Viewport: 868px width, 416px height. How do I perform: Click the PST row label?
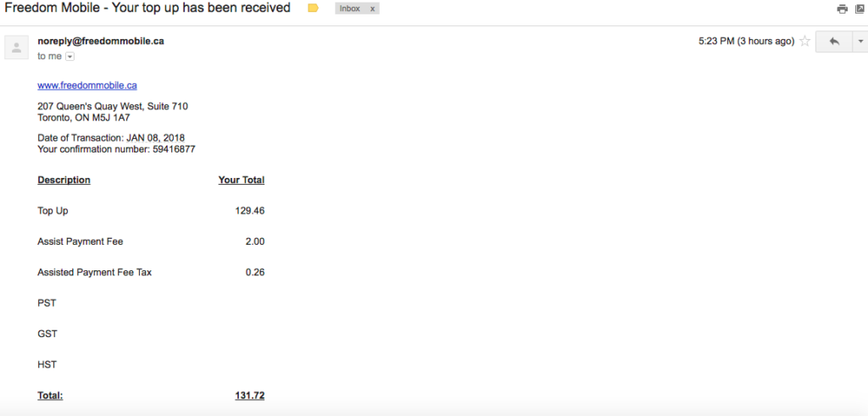point(47,303)
